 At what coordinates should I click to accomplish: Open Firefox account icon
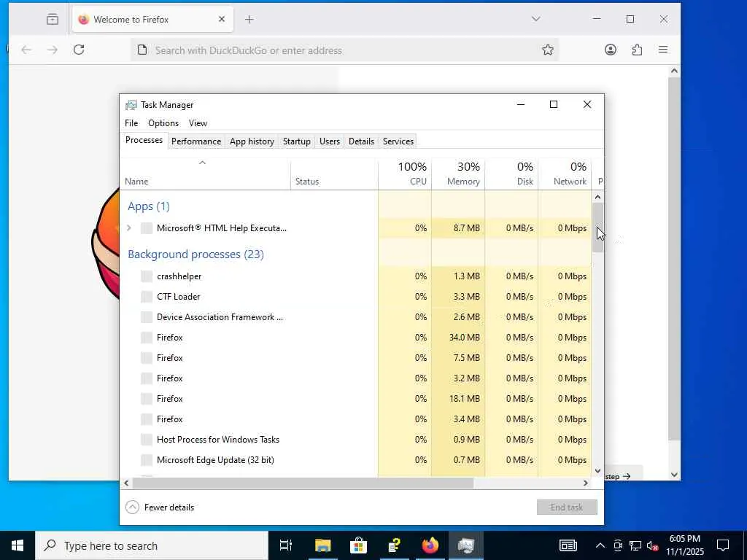point(611,50)
